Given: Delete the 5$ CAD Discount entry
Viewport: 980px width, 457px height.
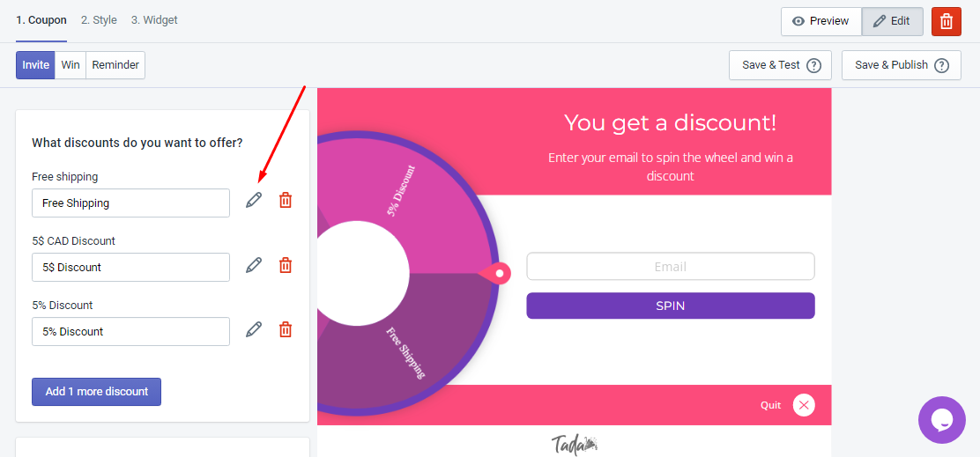Looking at the screenshot, I should tap(285, 265).
